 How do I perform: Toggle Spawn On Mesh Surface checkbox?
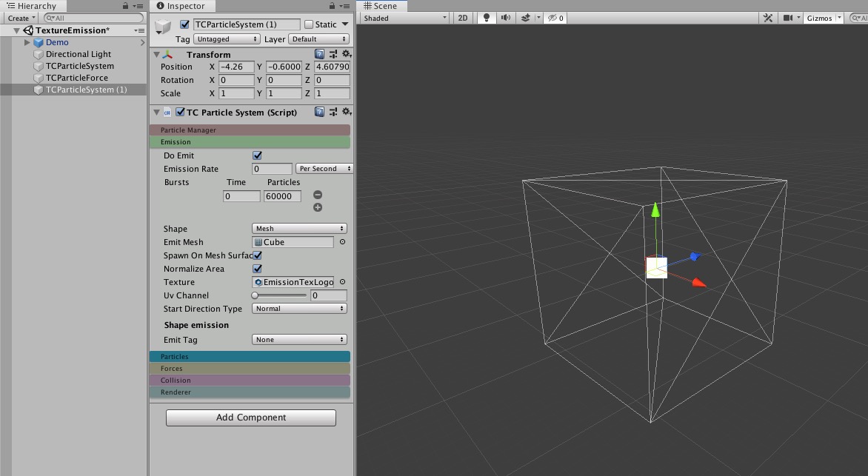(x=257, y=255)
